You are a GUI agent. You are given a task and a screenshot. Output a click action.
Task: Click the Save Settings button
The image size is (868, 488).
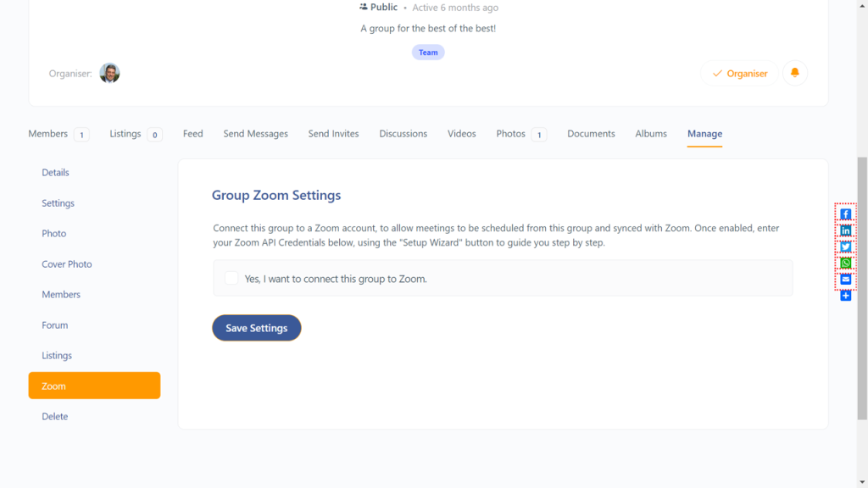tap(256, 328)
